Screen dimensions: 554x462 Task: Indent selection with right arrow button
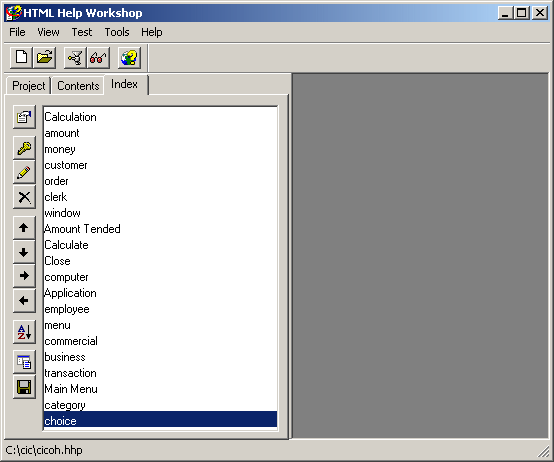pyautogui.click(x=24, y=276)
